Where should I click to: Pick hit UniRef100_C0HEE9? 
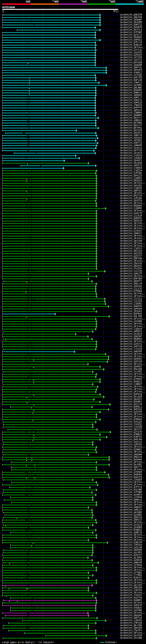coord(131,168)
